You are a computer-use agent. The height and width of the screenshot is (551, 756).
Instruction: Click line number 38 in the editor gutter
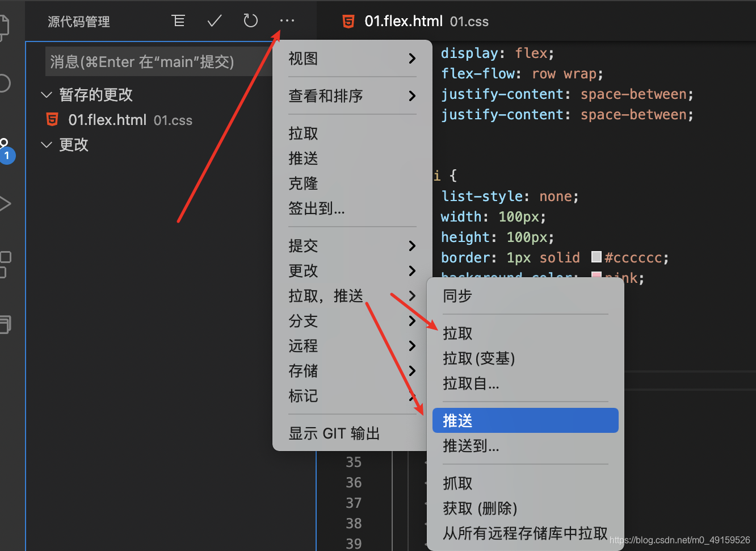pos(354,524)
